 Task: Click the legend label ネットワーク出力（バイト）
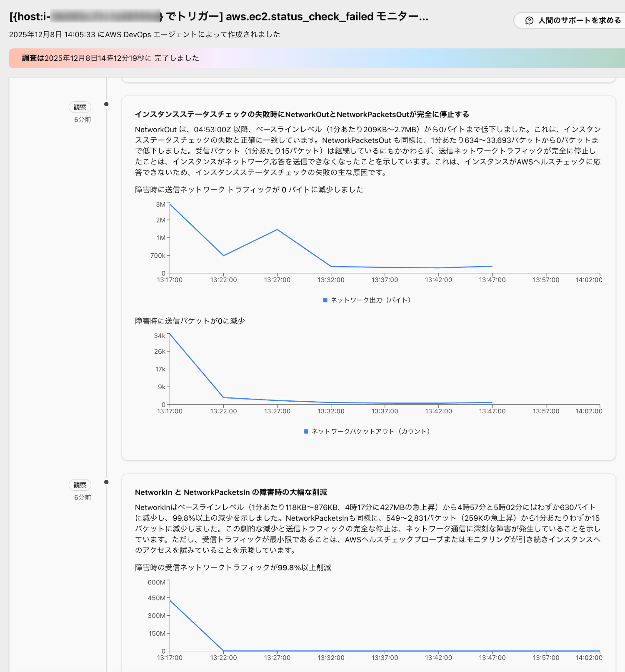370,300
